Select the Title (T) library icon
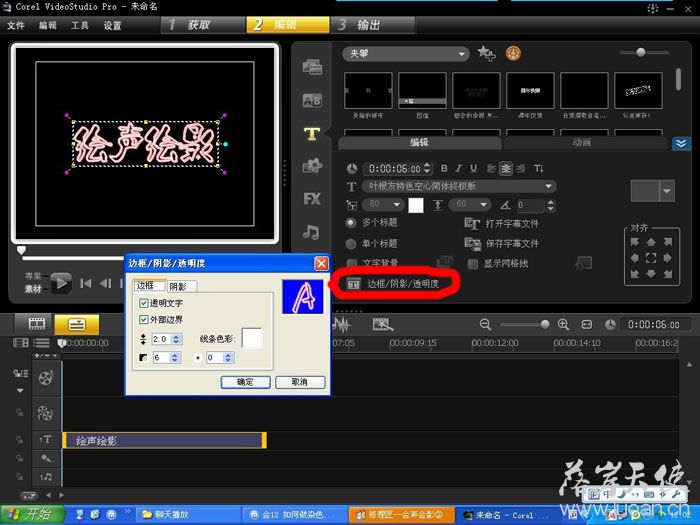This screenshot has width=700, height=525. point(312,133)
